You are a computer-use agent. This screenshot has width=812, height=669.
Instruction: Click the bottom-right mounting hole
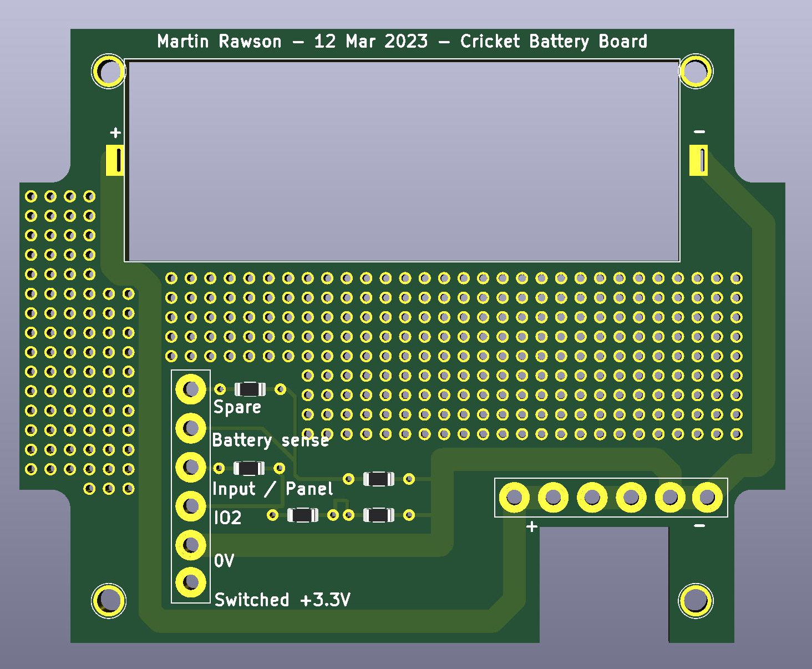click(696, 601)
